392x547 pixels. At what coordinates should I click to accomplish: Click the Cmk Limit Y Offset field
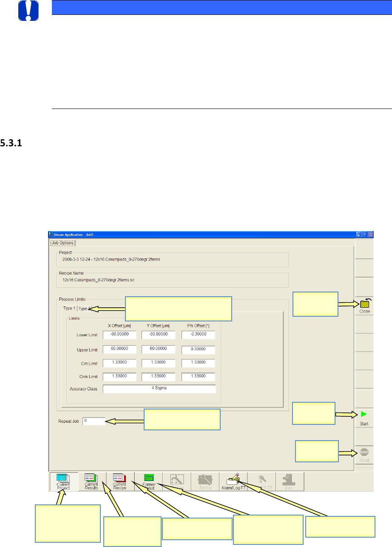point(158,377)
